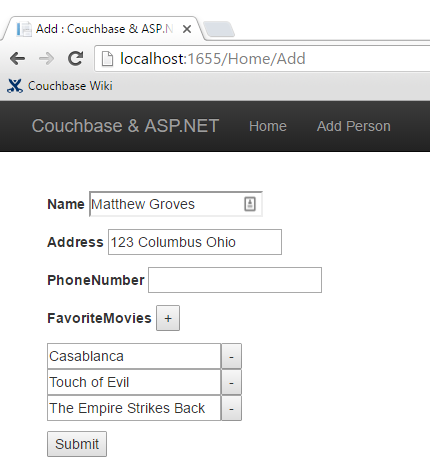Viewport: 430px width, 470px height.
Task: Submit the person form
Action: pos(77,444)
